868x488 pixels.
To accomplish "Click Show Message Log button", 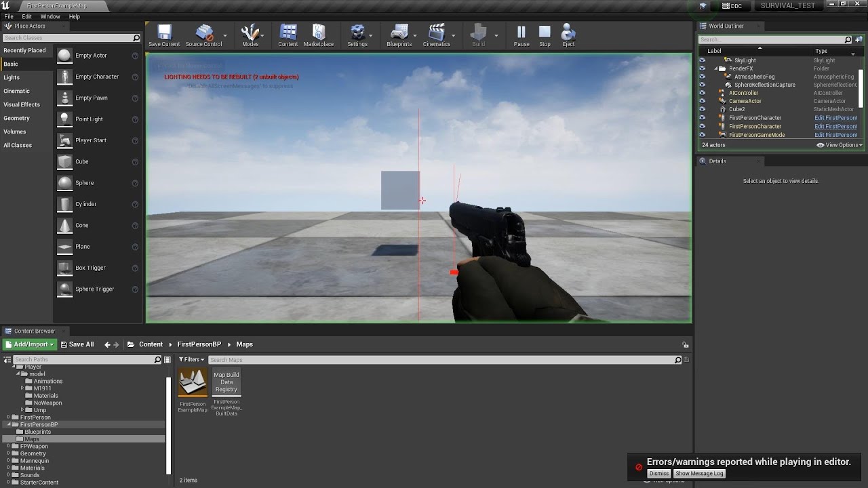I will (x=699, y=474).
